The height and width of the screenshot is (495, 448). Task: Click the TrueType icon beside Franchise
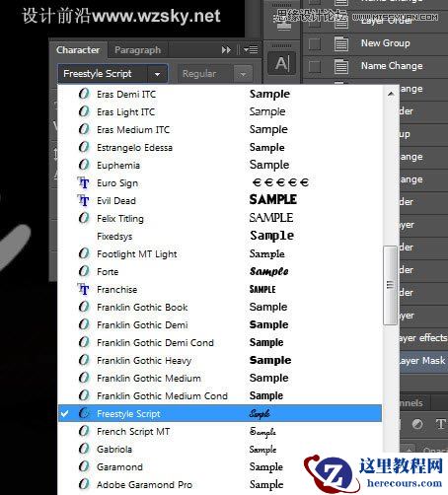83,289
